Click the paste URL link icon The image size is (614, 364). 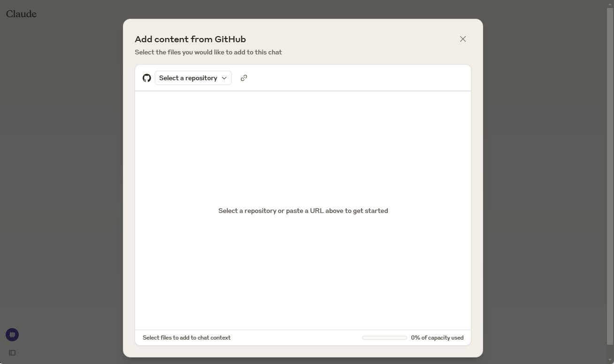tap(244, 78)
